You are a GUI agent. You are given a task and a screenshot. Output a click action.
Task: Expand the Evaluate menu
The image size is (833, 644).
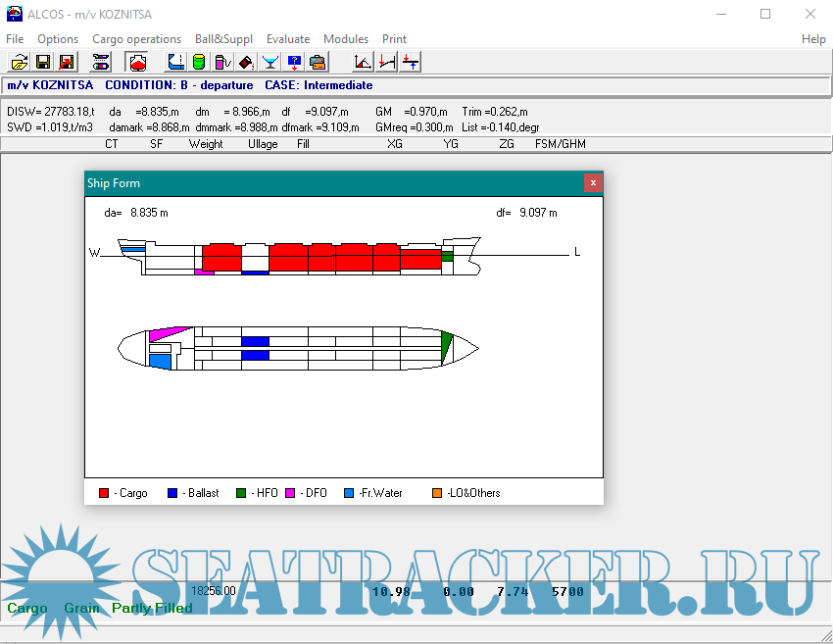coord(287,39)
